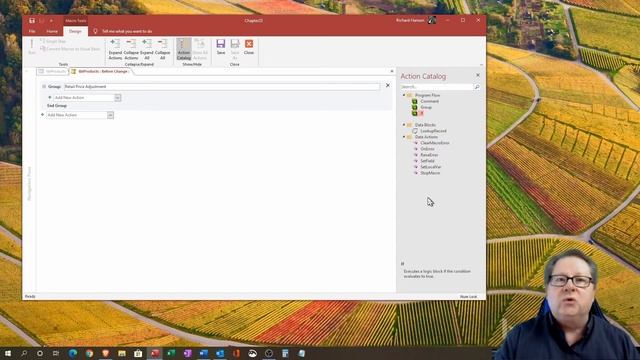Switch to the Home ribbon tab
The image size is (640, 360).
[52, 31]
